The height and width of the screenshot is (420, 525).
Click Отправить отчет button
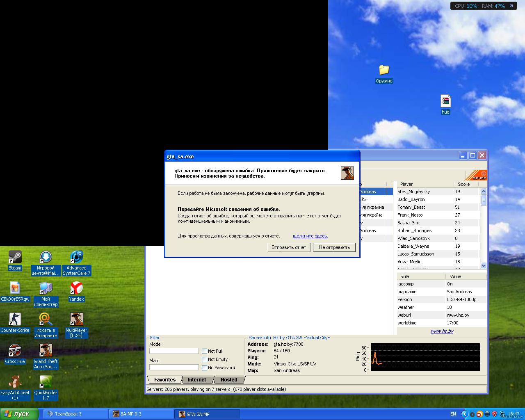coord(289,247)
